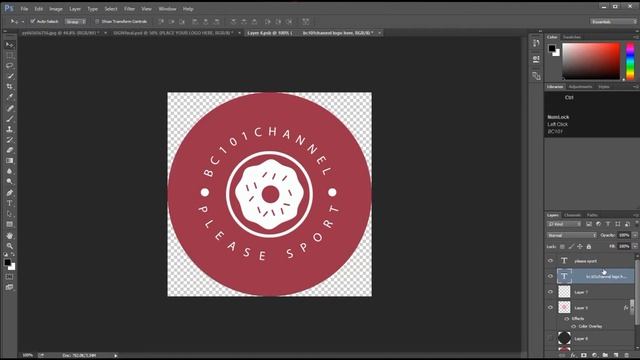Viewport: 640px width, 360px height.
Task: Select the Hand tool
Action: click(x=10, y=236)
